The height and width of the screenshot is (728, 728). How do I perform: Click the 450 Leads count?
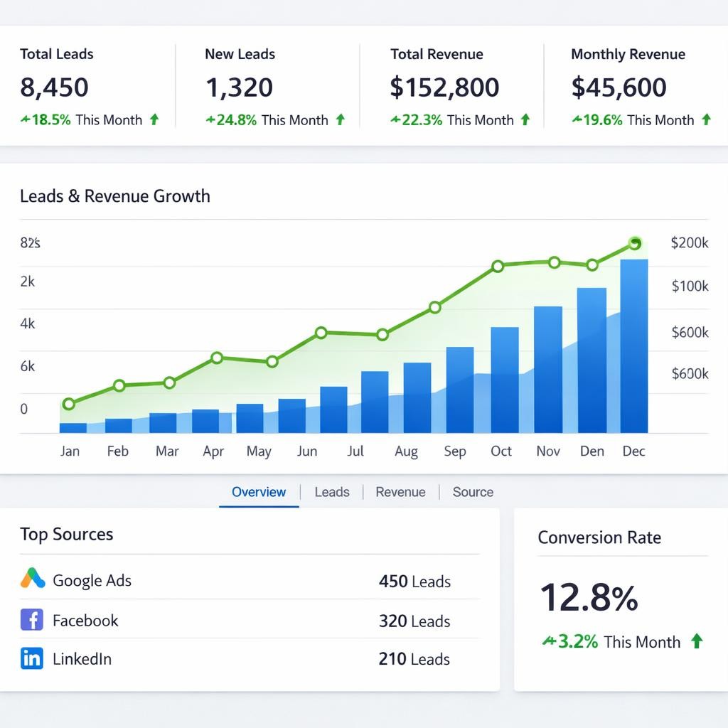tap(414, 582)
